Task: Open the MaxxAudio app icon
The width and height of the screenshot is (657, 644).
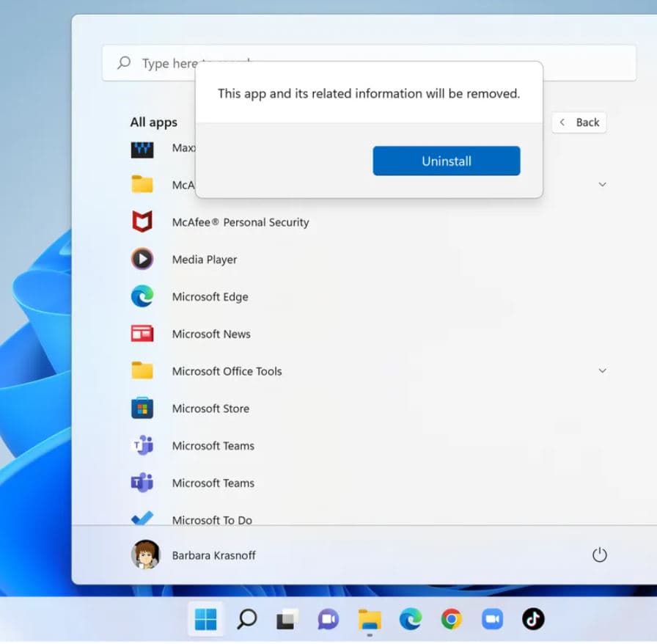Action: pyautogui.click(x=142, y=149)
